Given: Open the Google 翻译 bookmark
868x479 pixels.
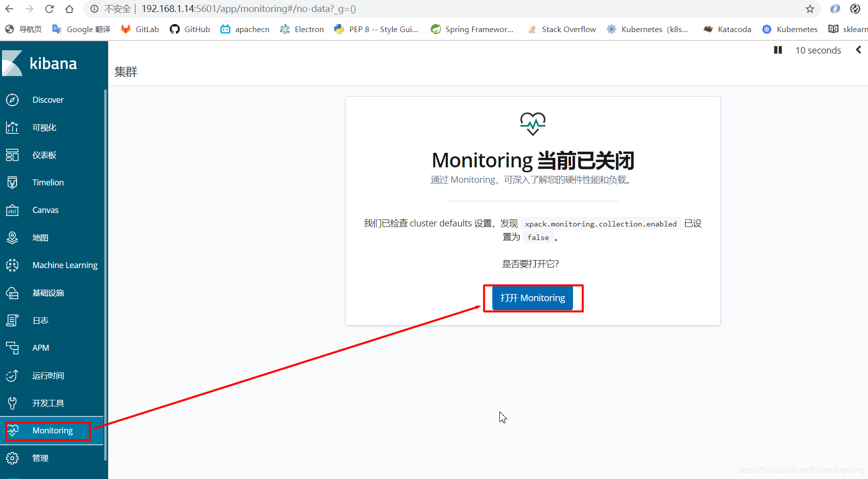Looking at the screenshot, I should click(x=82, y=29).
